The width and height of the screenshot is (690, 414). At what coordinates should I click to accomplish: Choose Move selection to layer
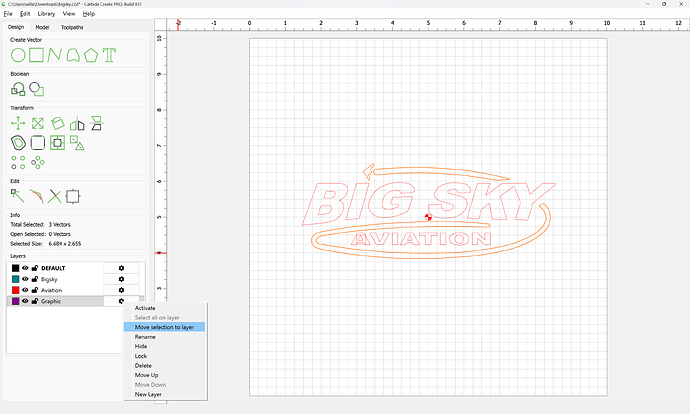(165, 327)
